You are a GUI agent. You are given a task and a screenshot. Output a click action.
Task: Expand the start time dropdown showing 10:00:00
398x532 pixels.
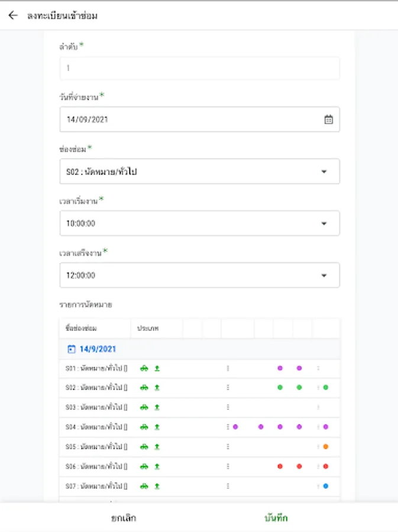coord(200,223)
